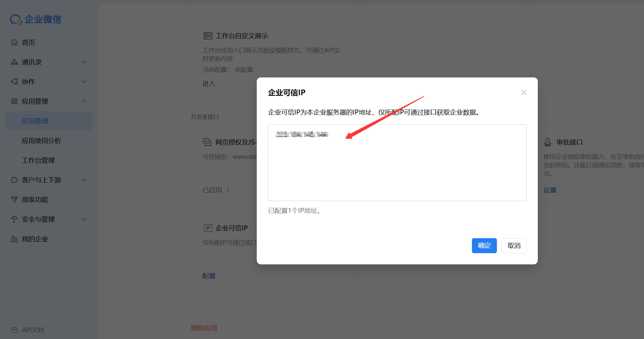Select 应用管理 submenu item
The height and width of the screenshot is (339, 644).
click(x=49, y=121)
